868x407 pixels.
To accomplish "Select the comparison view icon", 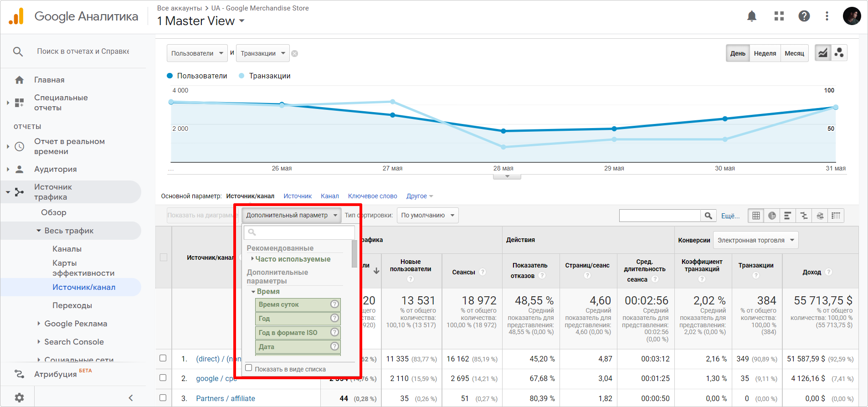I will 804,216.
